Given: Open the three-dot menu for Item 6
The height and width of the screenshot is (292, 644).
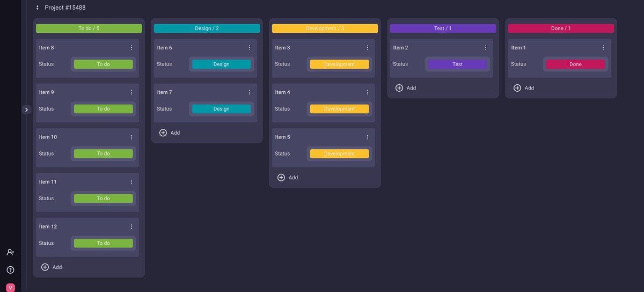Looking at the screenshot, I should click(250, 48).
